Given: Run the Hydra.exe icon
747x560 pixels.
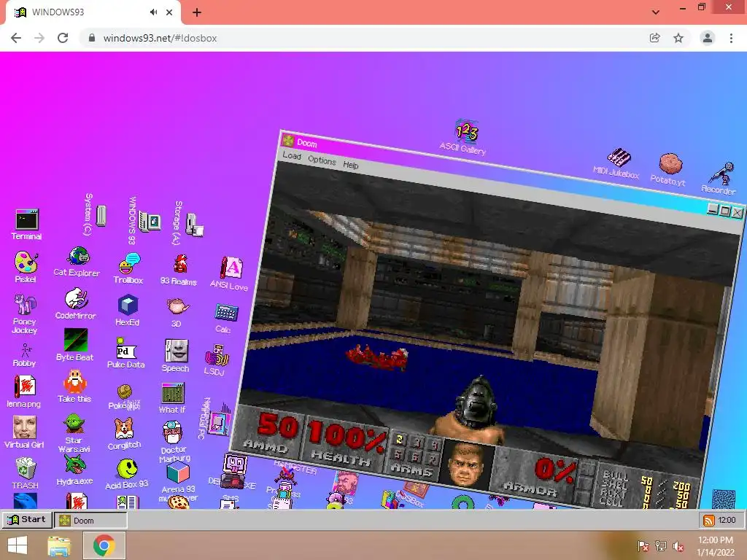Looking at the screenshot, I should [75, 470].
